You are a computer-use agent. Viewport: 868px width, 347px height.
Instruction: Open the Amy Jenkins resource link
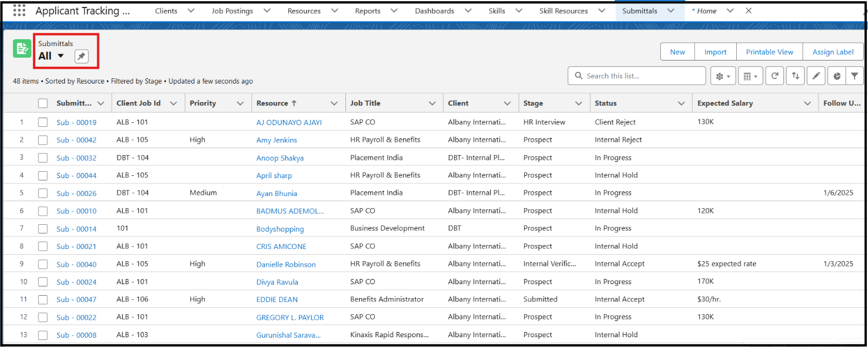[277, 140]
